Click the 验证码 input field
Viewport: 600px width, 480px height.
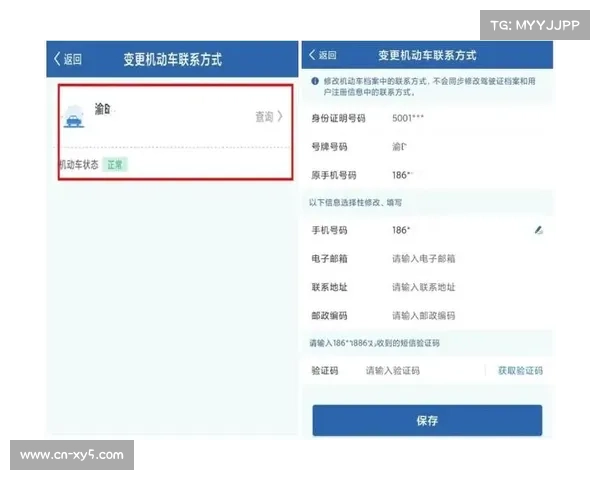coord(393,371)
